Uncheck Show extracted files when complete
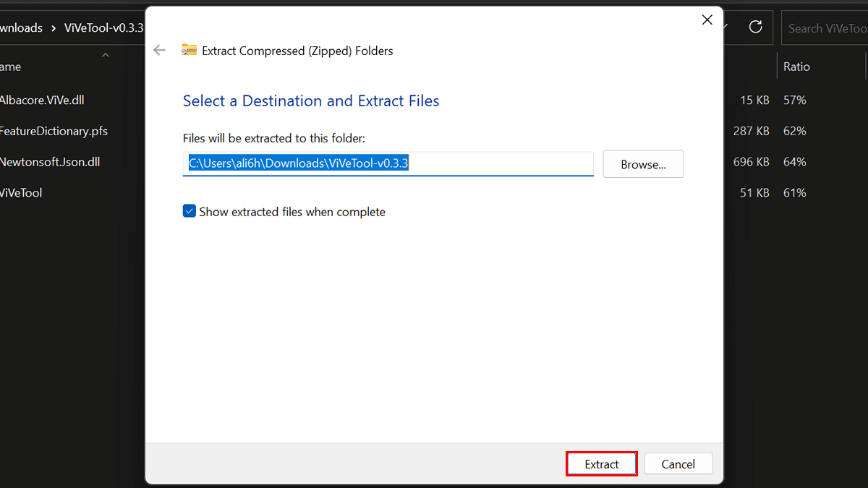 click(190, 211)
